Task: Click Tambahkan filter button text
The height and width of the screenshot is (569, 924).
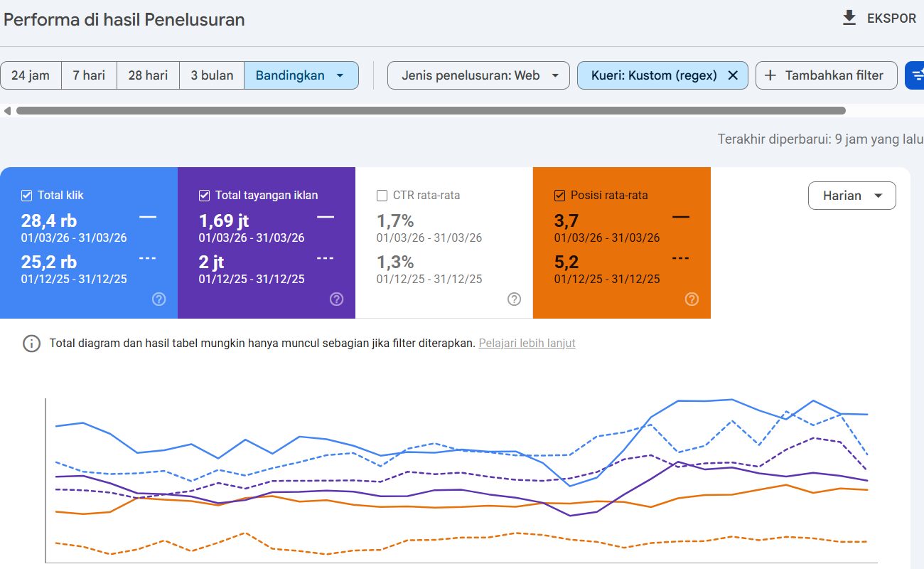Action: click(x=834, y=75)
